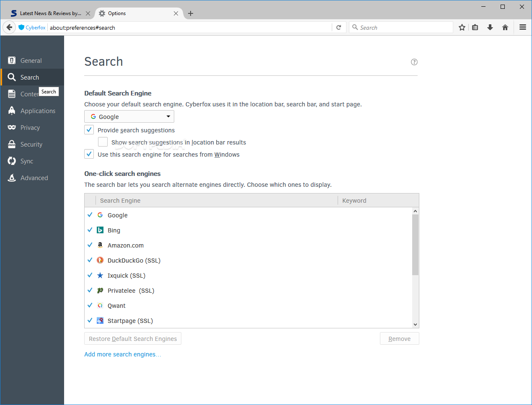Image resolution: width=532 pixels, height=405 pixels.
Task: Click the magnifier icon in search bar
Action: [355, 27]
